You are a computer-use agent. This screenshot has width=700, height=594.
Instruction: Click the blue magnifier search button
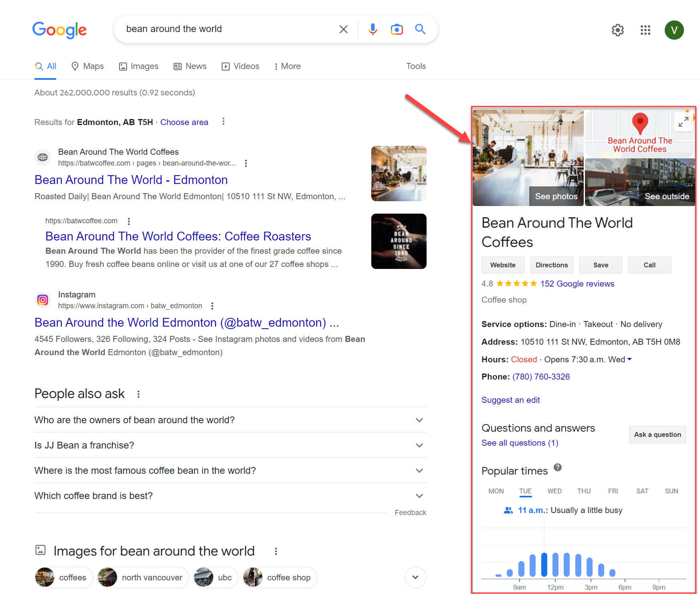pyautogui.click(x=420, y=29)
